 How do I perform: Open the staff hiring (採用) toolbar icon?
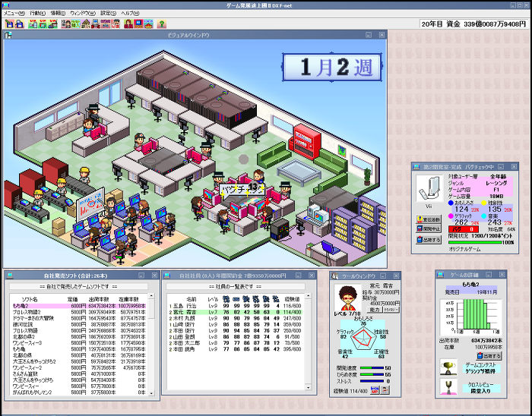tap(66, 24)
